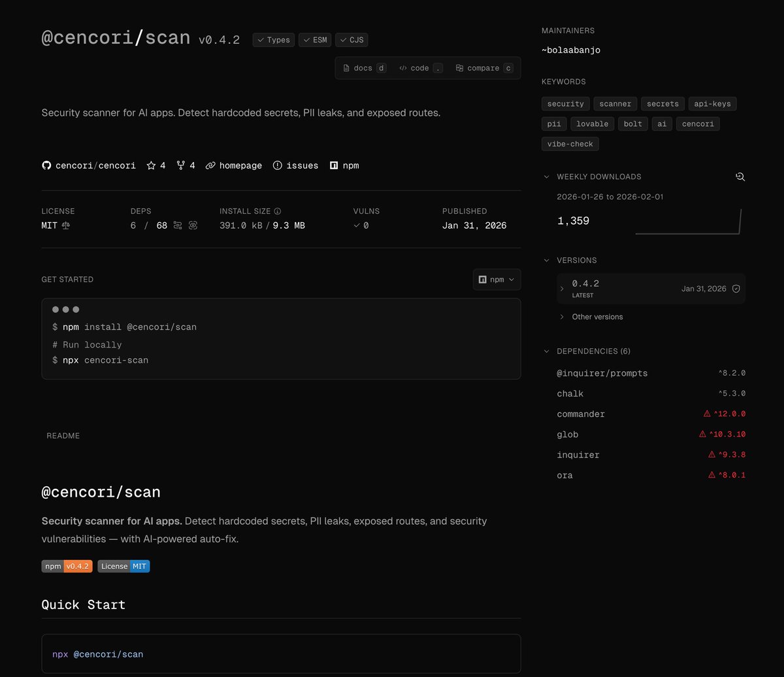Click the version v0.4.2 in the title
This screenshot has height=677, width=784.
220,40
